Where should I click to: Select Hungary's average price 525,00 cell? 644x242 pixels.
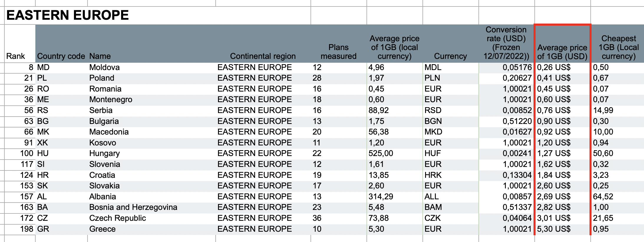[394, 153]
